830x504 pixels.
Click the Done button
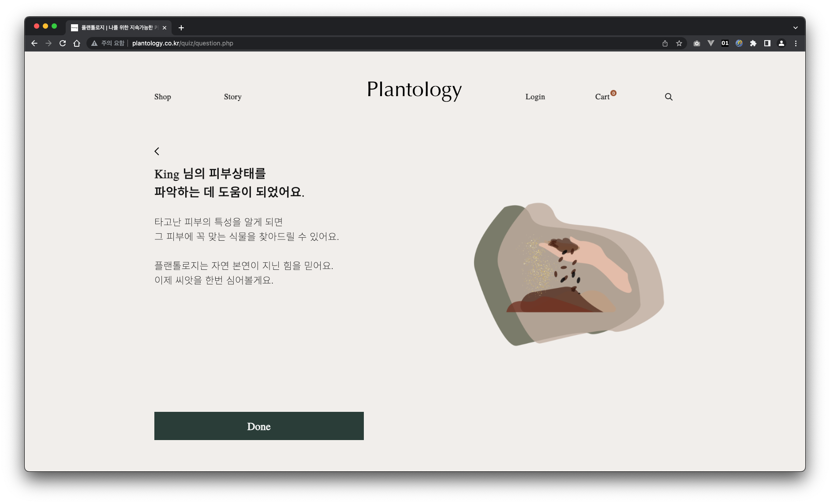pos(259,426)
